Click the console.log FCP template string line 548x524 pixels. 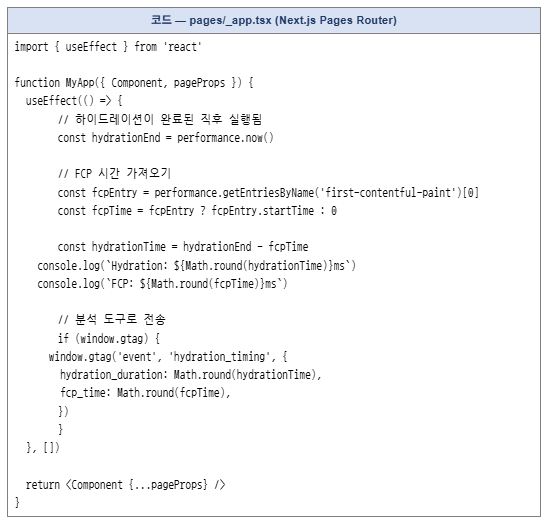coord(162,283)
